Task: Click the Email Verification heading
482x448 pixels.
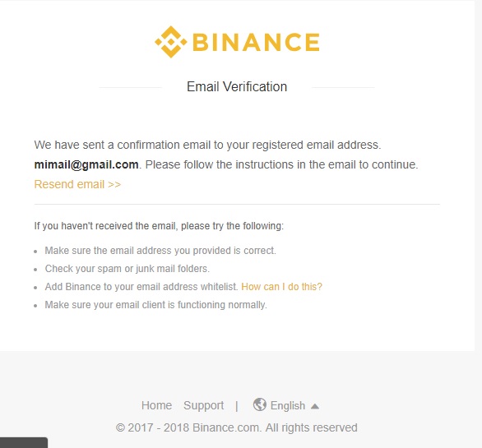Action: tap(237, 86)
